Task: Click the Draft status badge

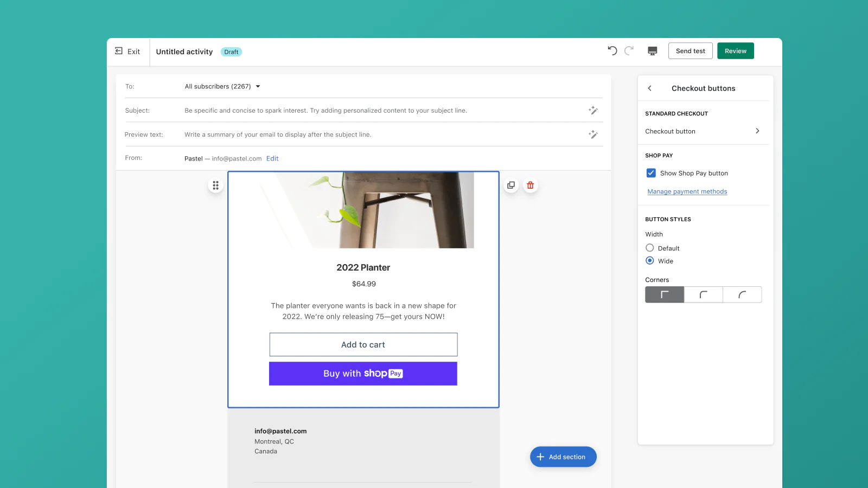Action: click(x=231, y=52)
